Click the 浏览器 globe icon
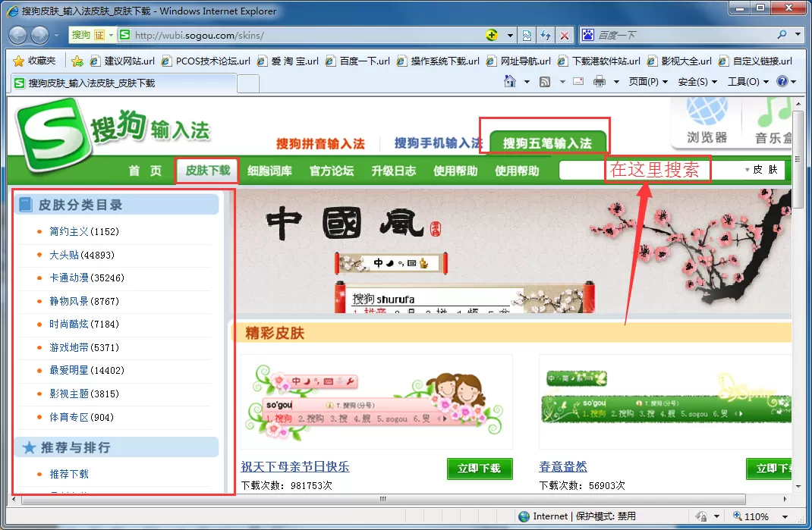 point(707,111)
